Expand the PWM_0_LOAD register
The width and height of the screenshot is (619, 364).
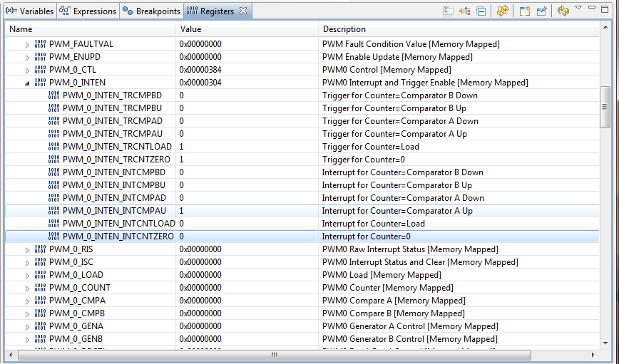(27, 276)
